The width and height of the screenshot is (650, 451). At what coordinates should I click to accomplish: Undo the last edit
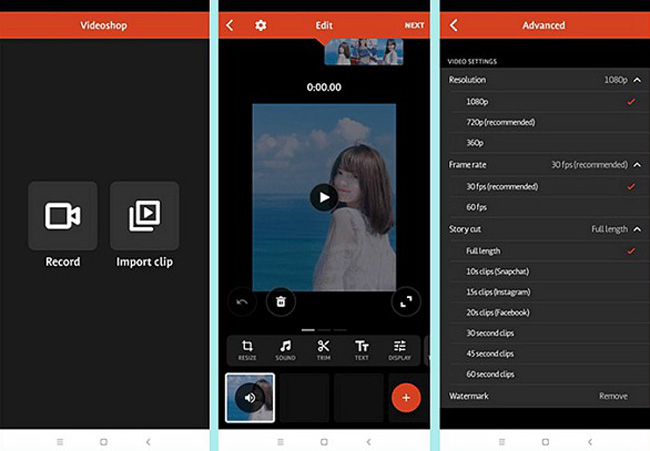[242, 302]
